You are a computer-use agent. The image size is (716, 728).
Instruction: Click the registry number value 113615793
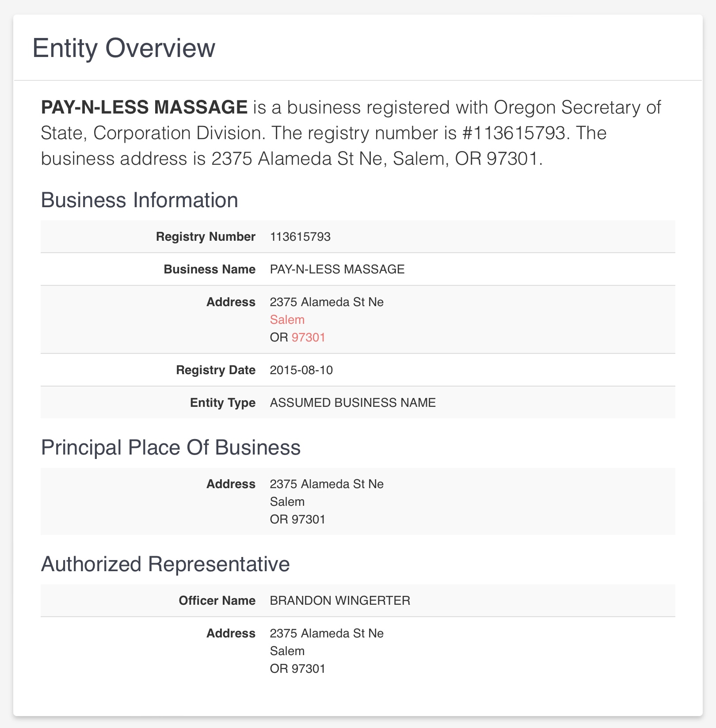[300, 237]
